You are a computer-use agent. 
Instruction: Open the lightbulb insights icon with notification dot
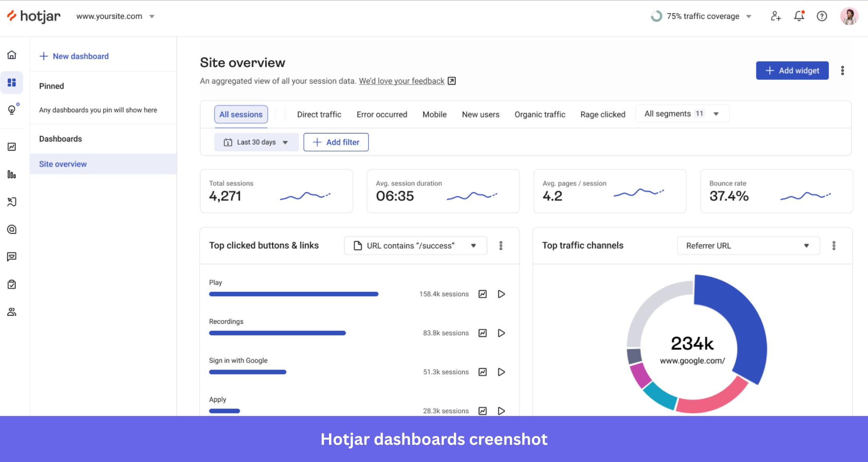coord(12,110)
